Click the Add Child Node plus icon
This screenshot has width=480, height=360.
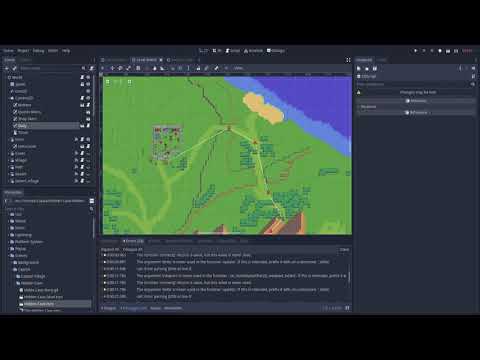7,68
